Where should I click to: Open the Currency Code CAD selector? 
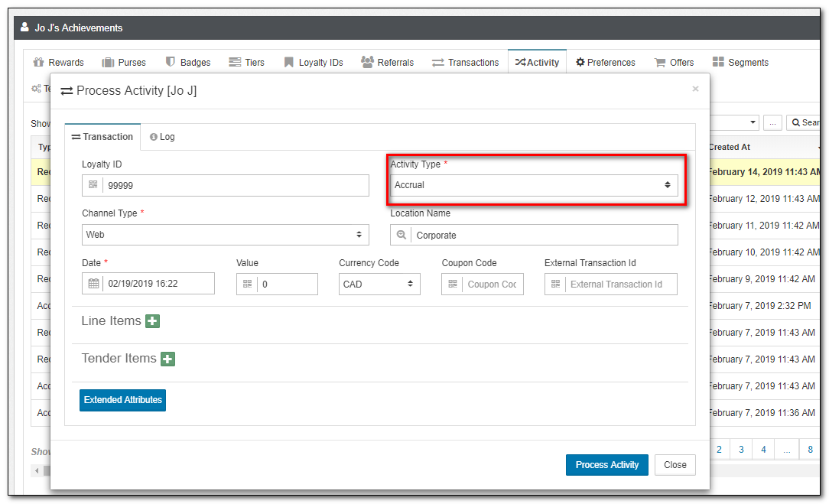click(x=379, y=284)
